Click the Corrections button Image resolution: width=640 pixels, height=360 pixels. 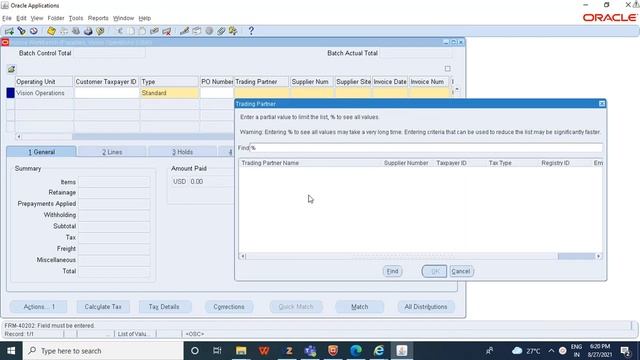[229, 307]
